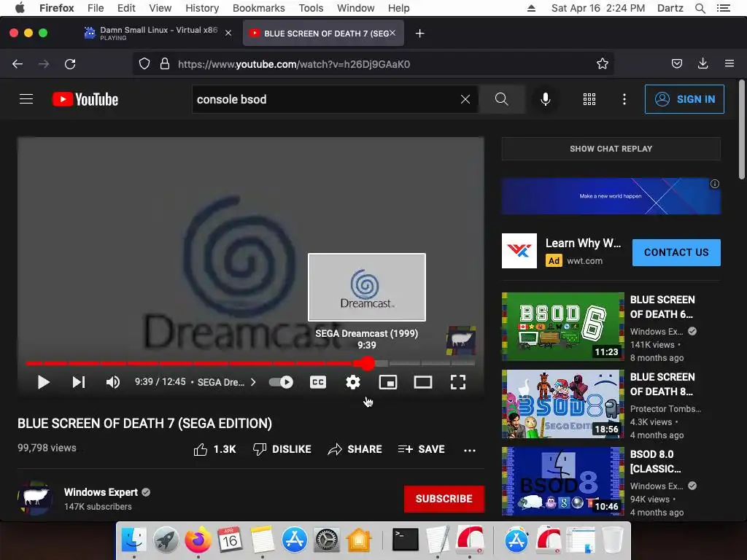Skip to the next video

coord(79,382)
